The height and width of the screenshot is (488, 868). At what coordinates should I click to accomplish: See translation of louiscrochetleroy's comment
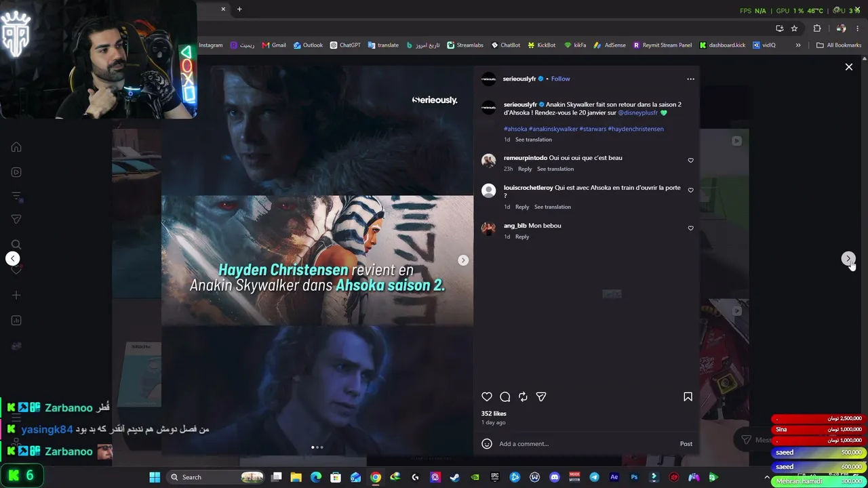(x=553, y=207)
